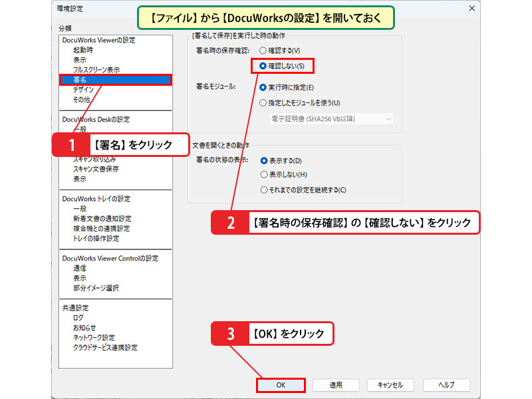
Task: Select デザイン in the category list
Action: pos(83,90)
